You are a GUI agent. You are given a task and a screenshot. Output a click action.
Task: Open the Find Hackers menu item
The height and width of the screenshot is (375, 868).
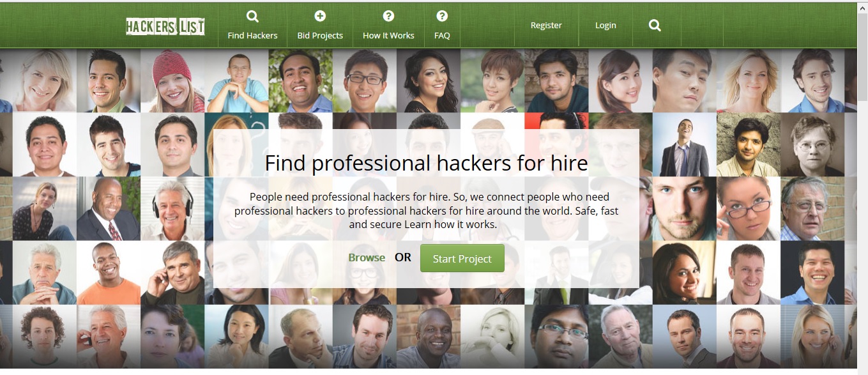[x=252, y=36]
